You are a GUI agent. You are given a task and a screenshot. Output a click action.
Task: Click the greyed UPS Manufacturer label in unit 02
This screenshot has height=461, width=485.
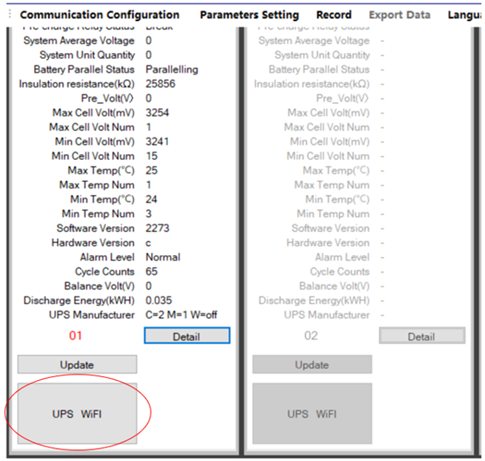click(x=327, y=315)
